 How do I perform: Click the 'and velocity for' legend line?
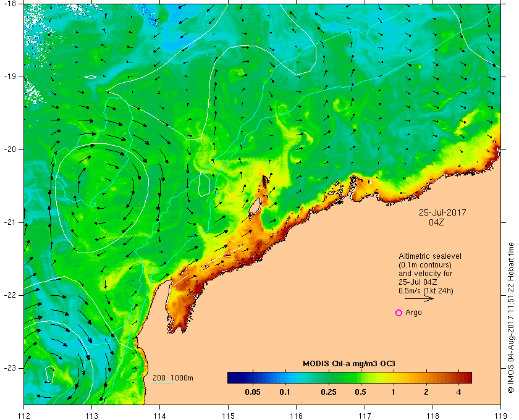click(x=425, y=274)
